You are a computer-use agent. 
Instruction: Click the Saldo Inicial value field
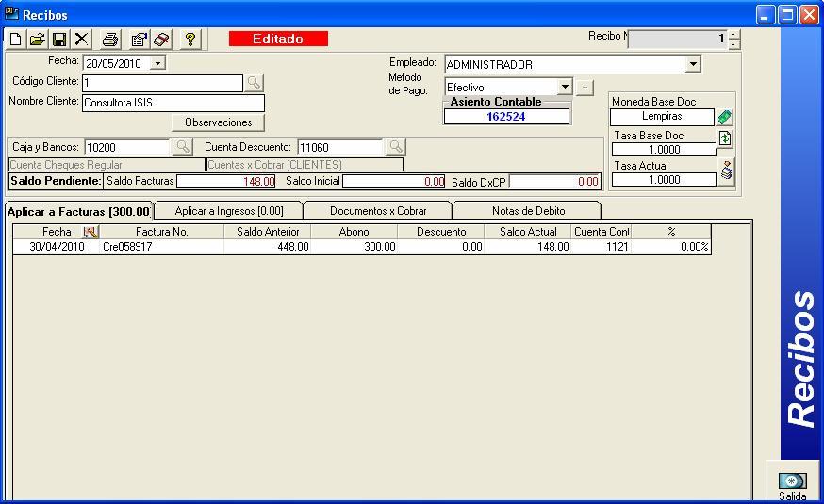pos(393,182)
